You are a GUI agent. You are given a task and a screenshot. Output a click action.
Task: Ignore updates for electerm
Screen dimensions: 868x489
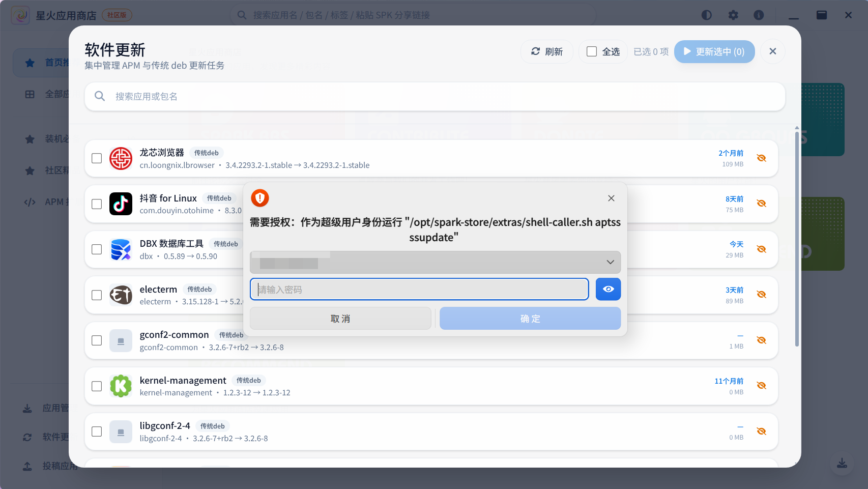(761, 295)
